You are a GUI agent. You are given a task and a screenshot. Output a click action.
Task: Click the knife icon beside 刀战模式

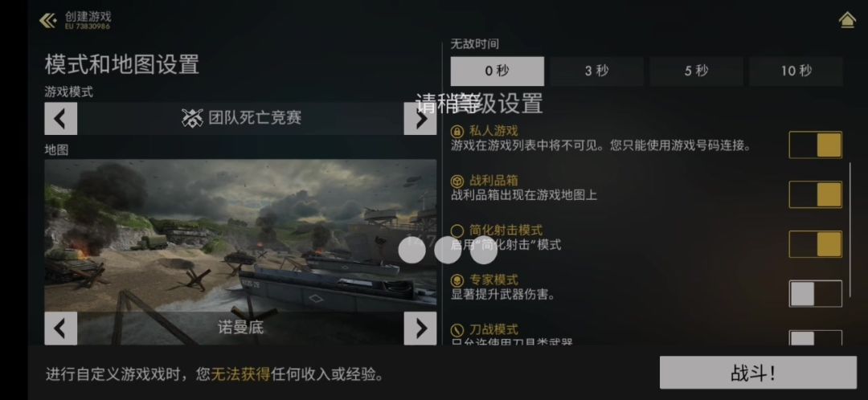point(457,330)
